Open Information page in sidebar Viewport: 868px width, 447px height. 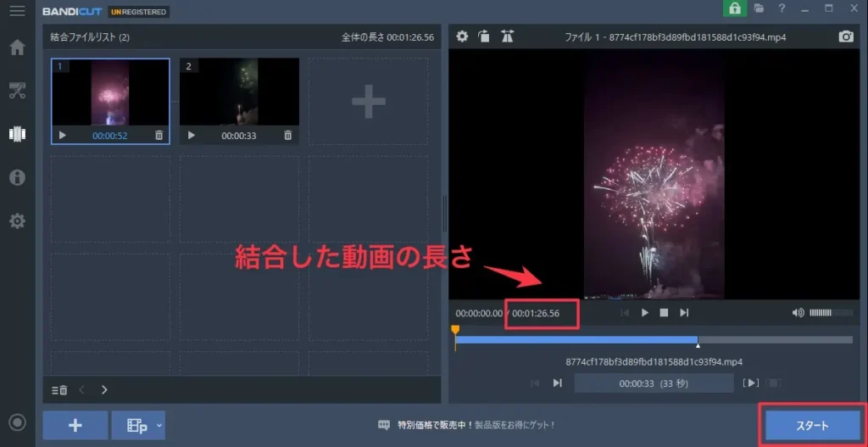point(17,177)
